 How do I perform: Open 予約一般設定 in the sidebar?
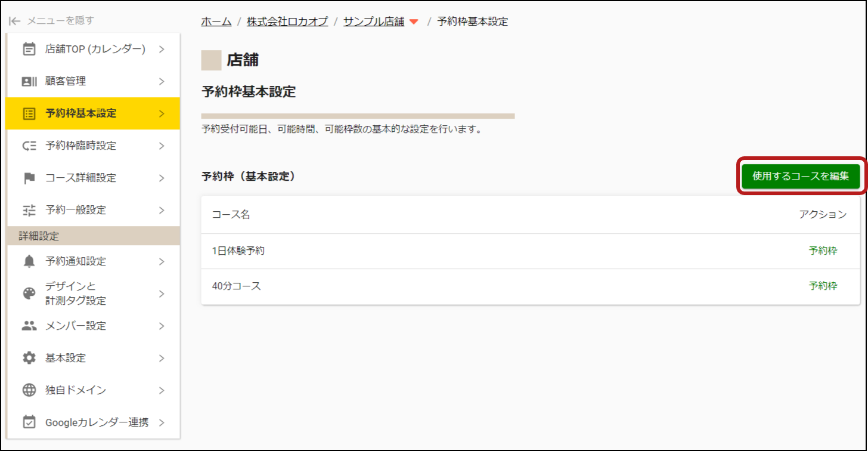point(93,210)
